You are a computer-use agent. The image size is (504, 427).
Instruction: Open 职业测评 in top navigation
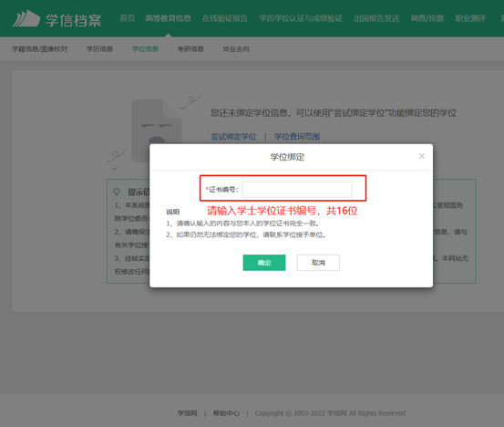coord(470,18)
